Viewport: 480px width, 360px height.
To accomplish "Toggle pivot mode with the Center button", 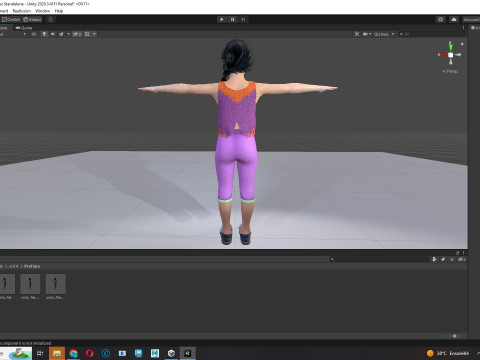I will click(11, 20).
